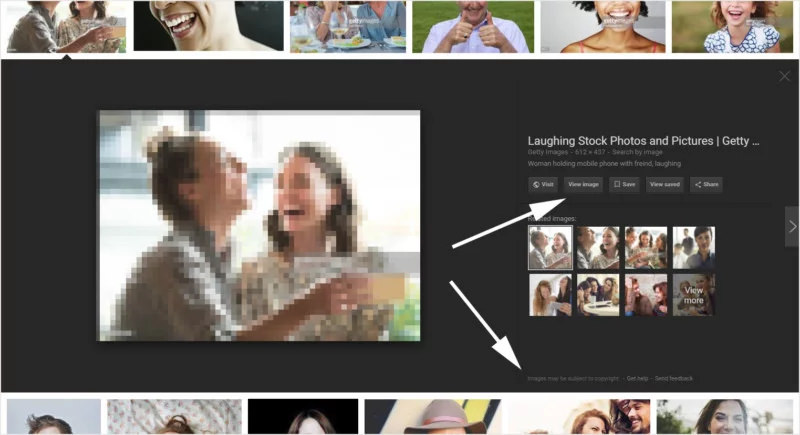This screenshot has width=800, height=435.
Task: Close the image preview panel
Action: pyautogui.click(x=784, y=76)
